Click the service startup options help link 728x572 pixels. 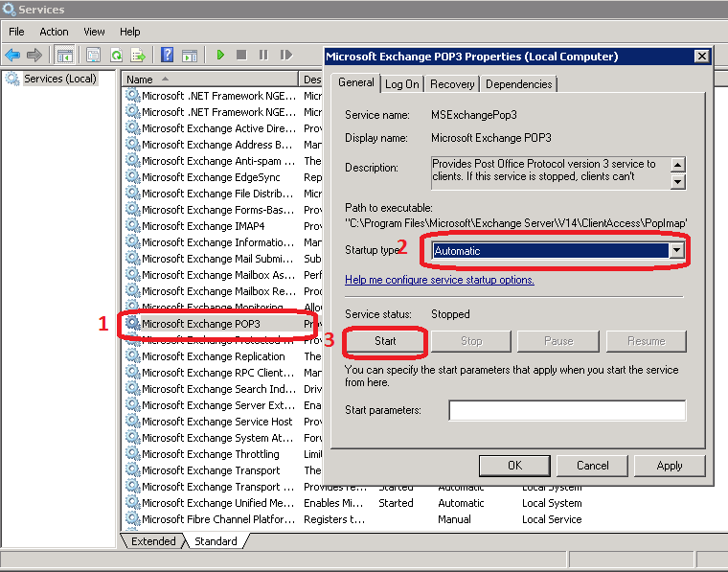(439, 280)
